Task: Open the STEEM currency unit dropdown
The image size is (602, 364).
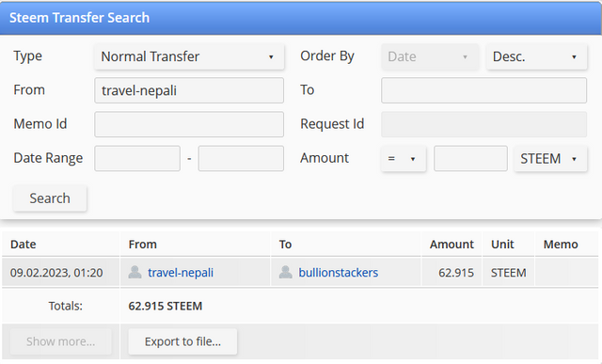Action: click(x=550, y=158)
